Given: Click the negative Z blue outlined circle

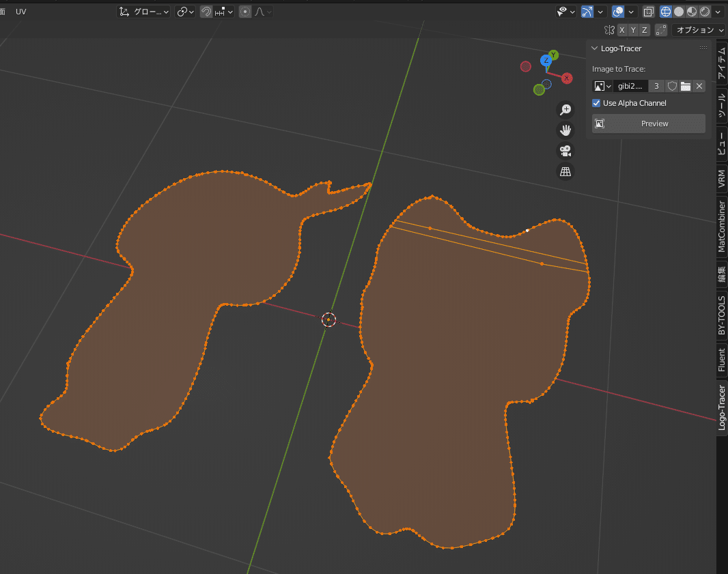Looking at the screenshot, I should (546, 85).
